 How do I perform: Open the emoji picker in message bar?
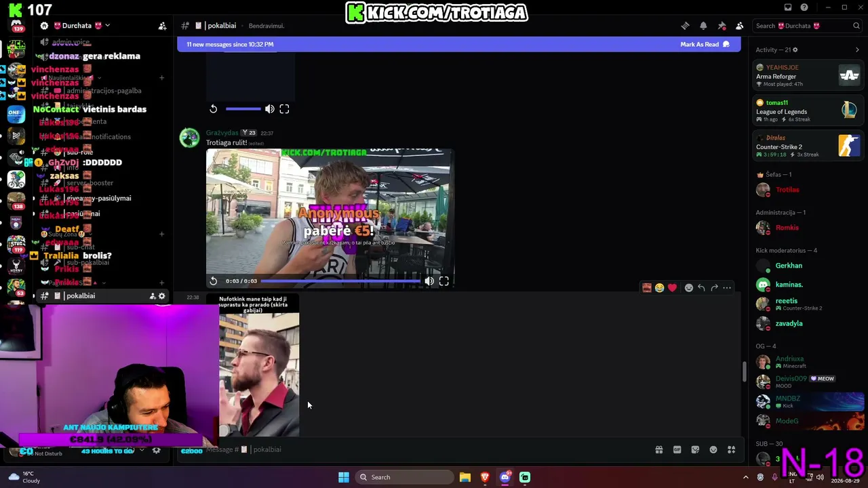pos(713,449)
